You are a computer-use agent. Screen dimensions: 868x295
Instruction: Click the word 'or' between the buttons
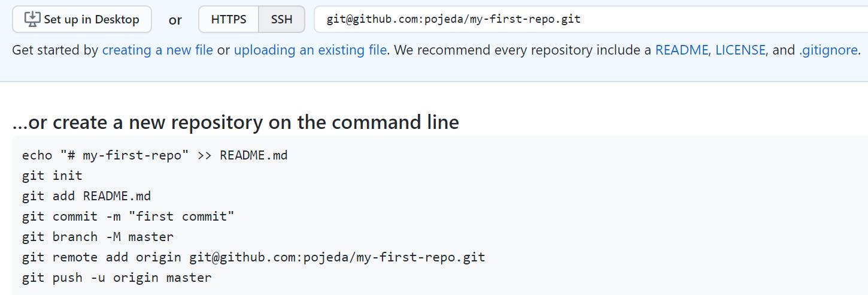175,20
